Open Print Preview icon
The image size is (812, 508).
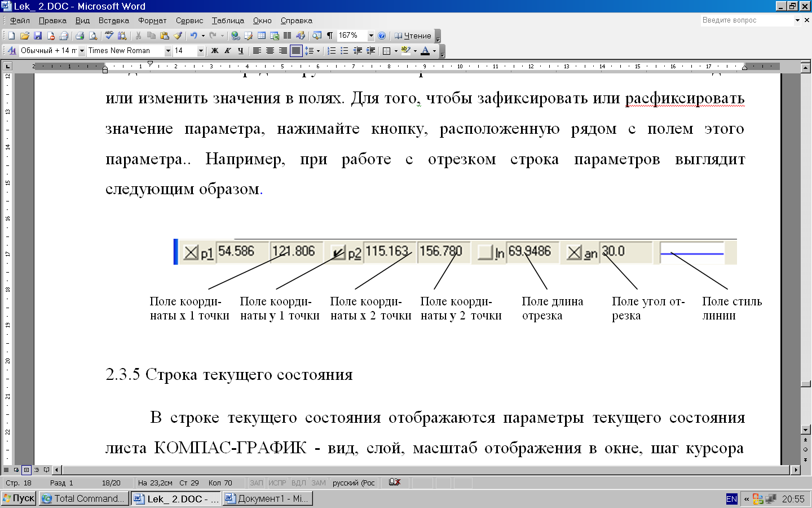pos(93,36)
